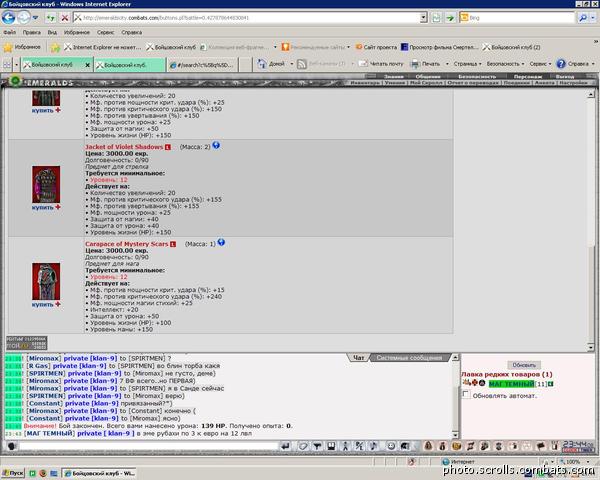The height and width of the screenshot is (480, 600).
Task: Click the browser Forward arrow button
Action: pyautogui.click(x=23, y=18)
